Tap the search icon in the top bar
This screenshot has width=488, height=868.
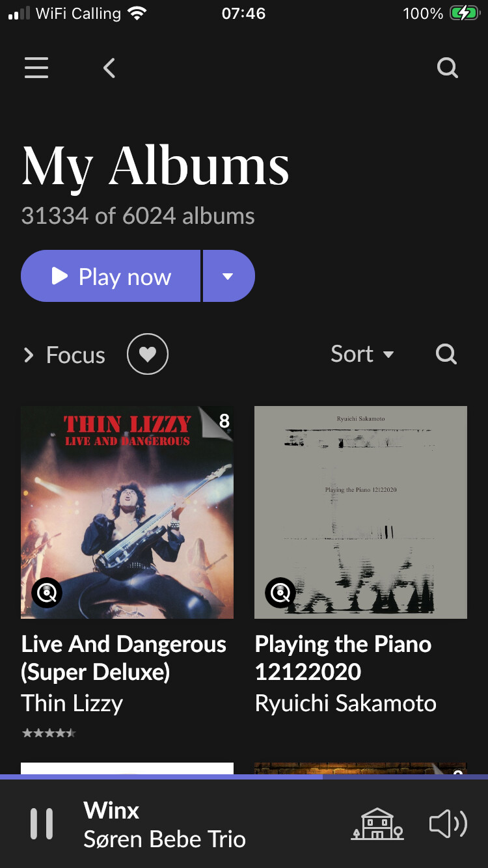pos(447,68)
